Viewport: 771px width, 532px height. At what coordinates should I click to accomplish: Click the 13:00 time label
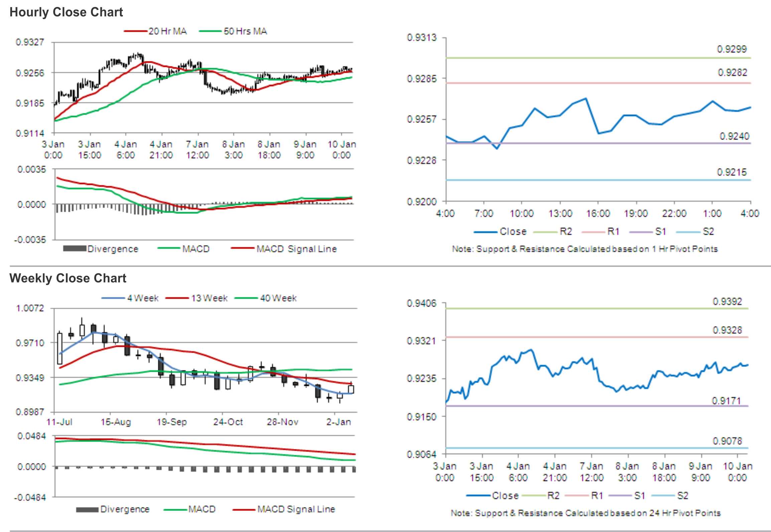pyautogui.click(x=560, y=214)
